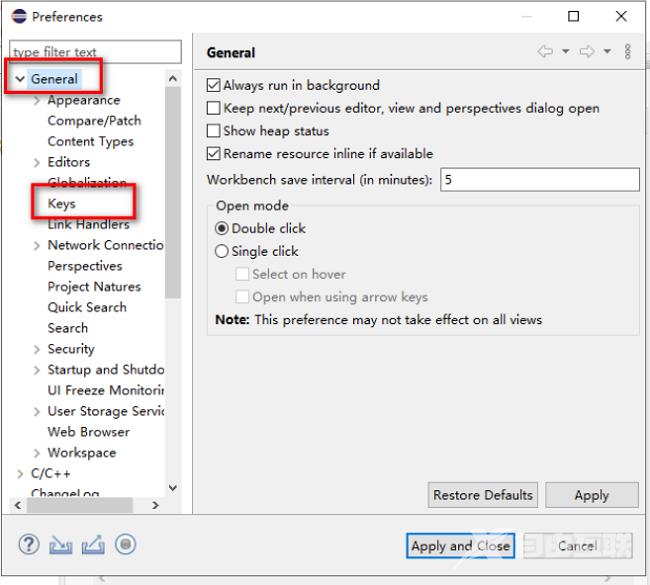Toggle Always run in background checkbox
Image resolution: width=650 pixels, height=585 pixels.
[x=213, y=86]
